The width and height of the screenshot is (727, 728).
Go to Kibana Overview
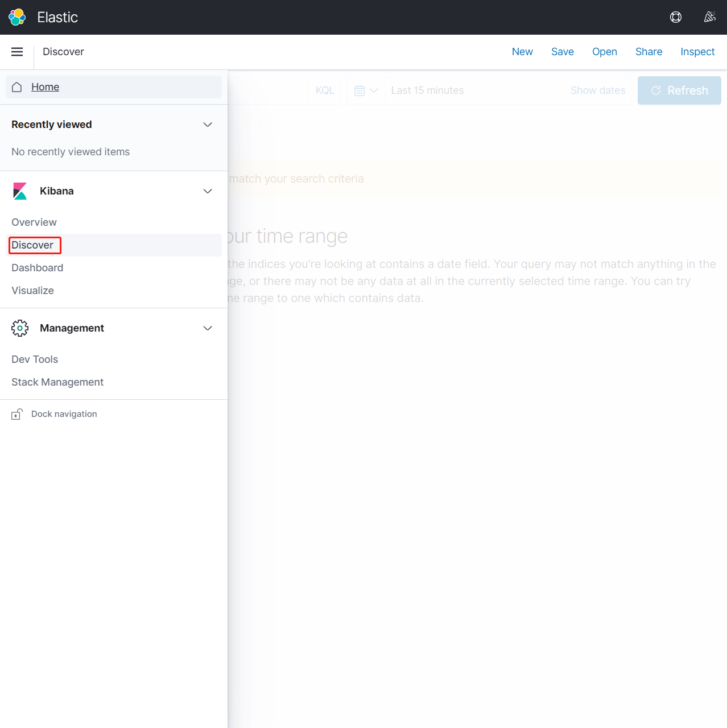(x=34, y=222)
